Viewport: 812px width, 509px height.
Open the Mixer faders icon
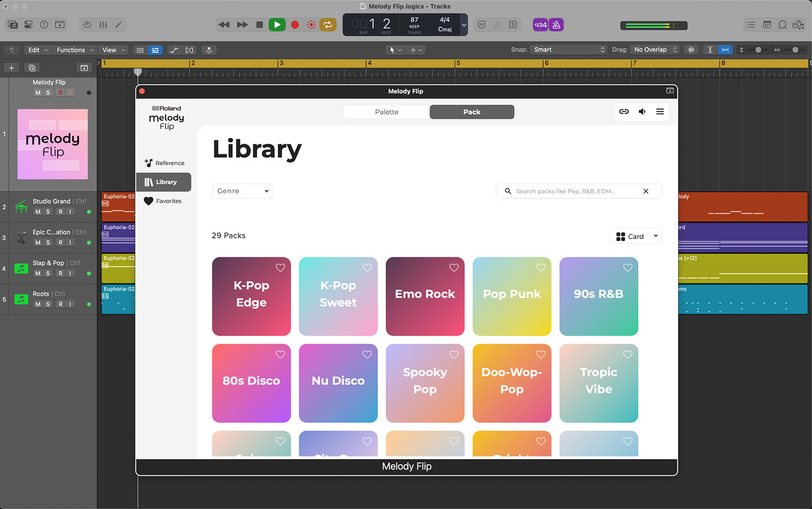coord(103,25)
